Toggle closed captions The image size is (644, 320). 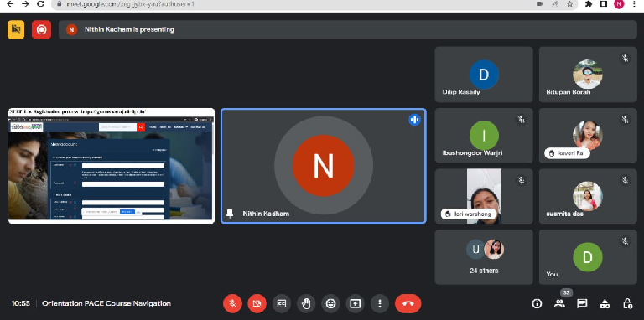tap(282, 303)
